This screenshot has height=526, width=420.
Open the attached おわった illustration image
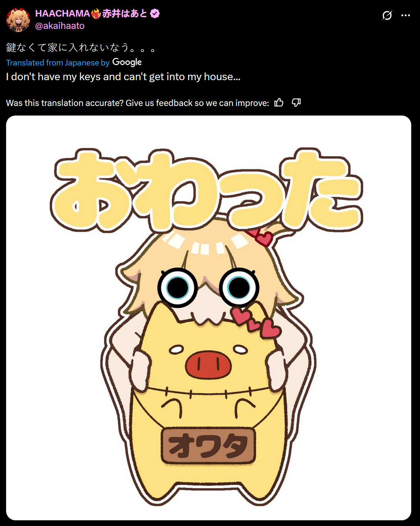point(208,318)
